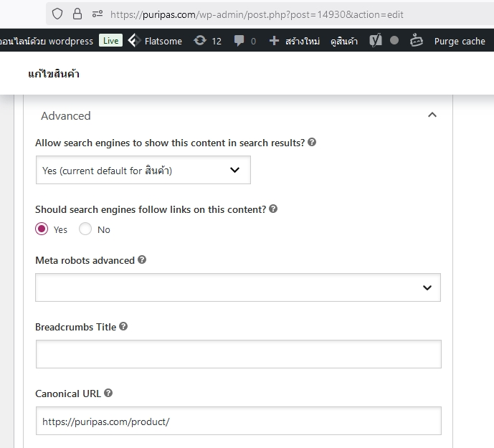The image size is (494, 448).
Task: Click the Flatsome theme icon
Action: 133,41
